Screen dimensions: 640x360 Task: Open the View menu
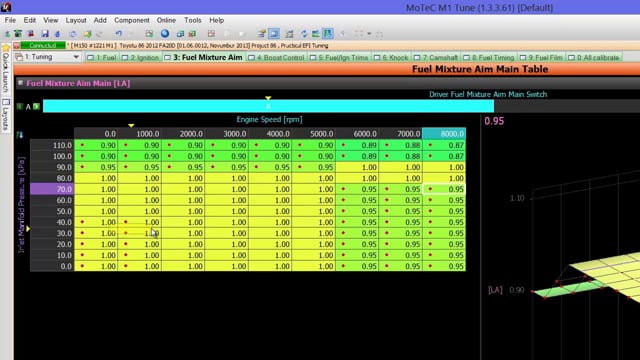pyautogui.click(x=51, y=20)
